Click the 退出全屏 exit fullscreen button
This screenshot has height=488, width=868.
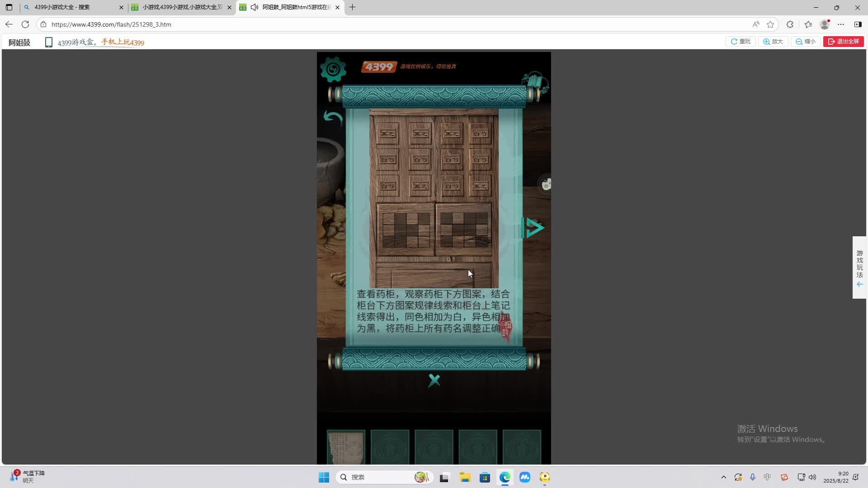tap(843, 42)
